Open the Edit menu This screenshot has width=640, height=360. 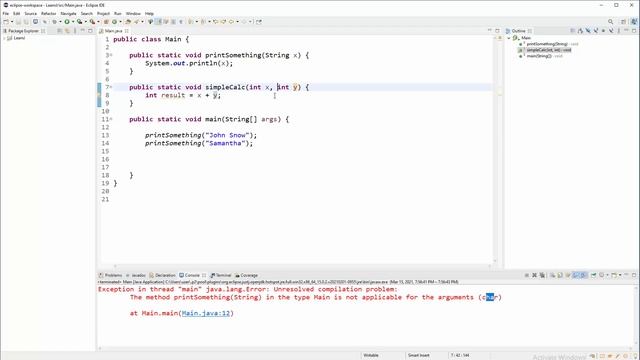click(x=16, y=13)
